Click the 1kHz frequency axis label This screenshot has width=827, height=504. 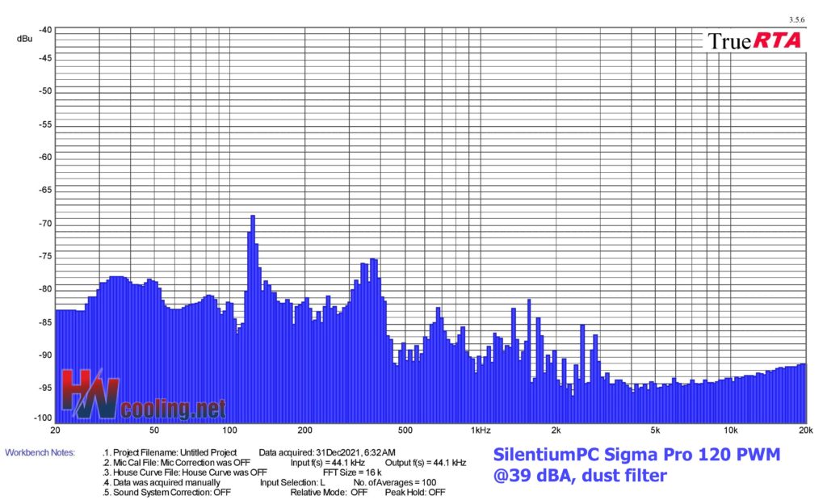tap(481, 430)
